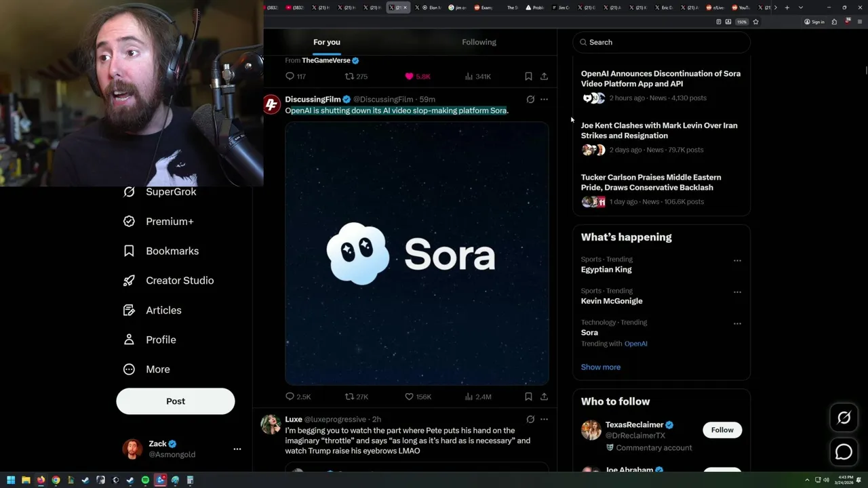Reset the 150% zoom level indicator
The width and height of the screenshot is (868, 488).
(742, 22)
